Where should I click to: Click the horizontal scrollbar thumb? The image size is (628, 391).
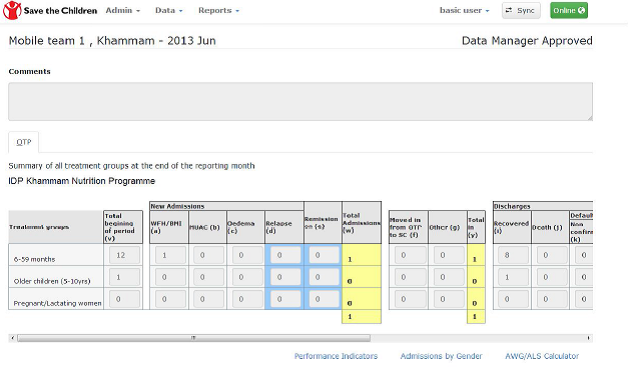[x=194, y=338]
